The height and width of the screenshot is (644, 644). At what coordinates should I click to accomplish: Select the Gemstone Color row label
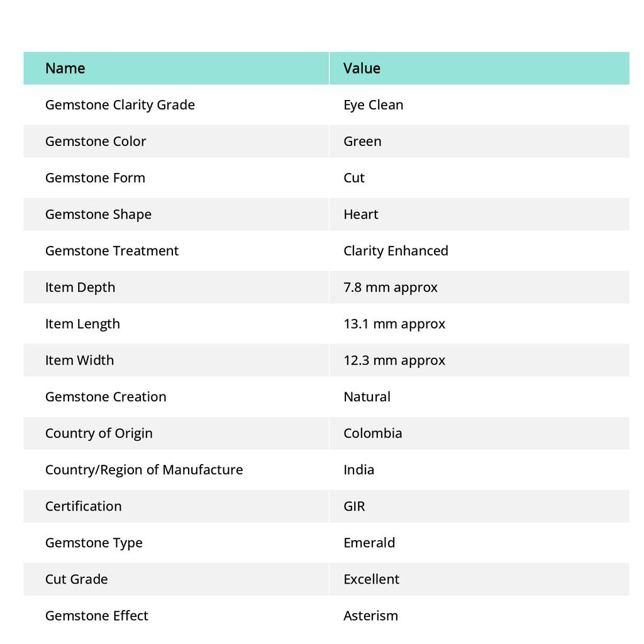(96, 141)
